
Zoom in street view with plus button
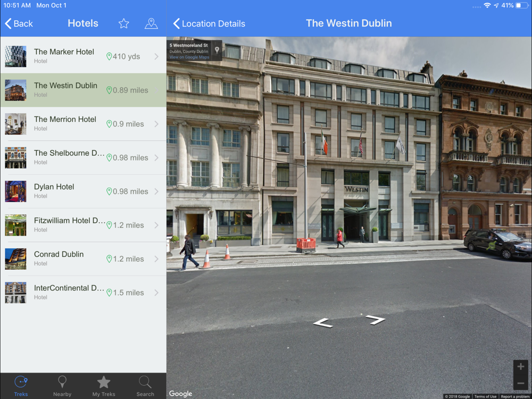(521, 367)
